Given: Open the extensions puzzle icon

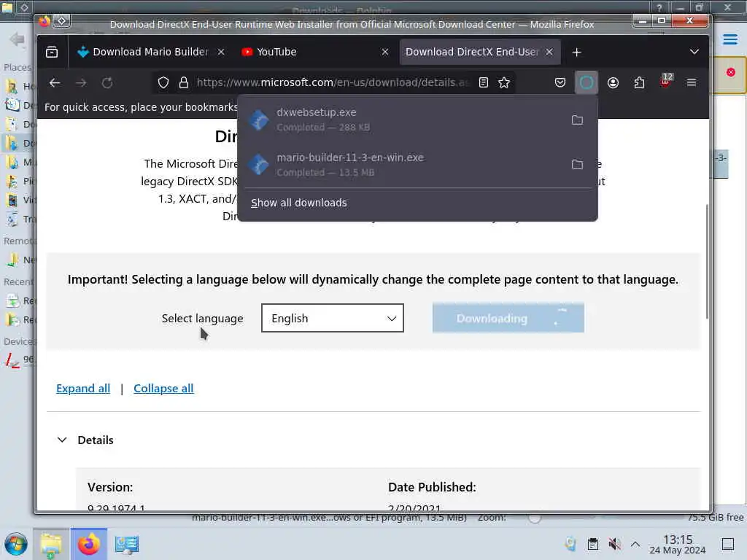Looking at the screenshot, I should pyautogui.click(x=639, y=83).
